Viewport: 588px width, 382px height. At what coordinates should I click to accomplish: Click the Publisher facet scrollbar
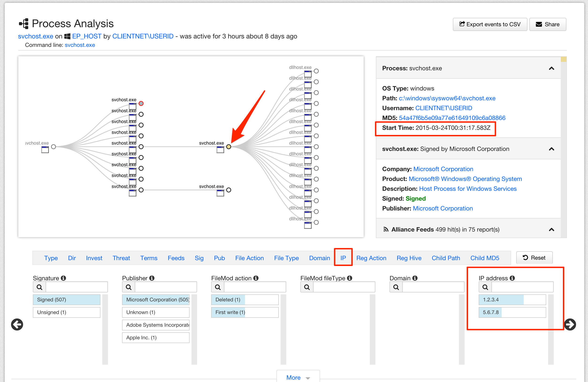pyautogui.click(x=194, y=329)
